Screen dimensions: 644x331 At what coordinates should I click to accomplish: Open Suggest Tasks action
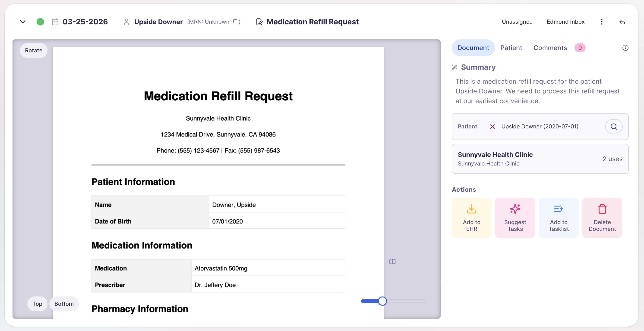click(x=515, y=217)
